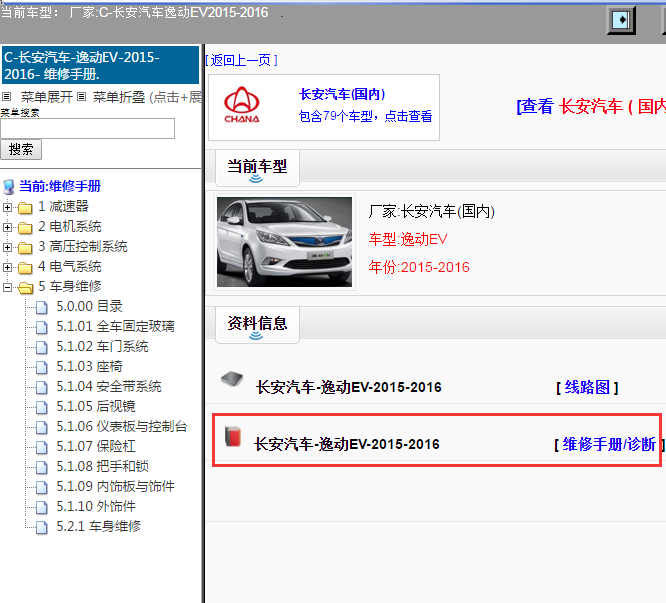The width and height of the screenshot is (666, 603).
Task: Click 菜单折叠 to collapse all menus
Action: tap(119, 97)
